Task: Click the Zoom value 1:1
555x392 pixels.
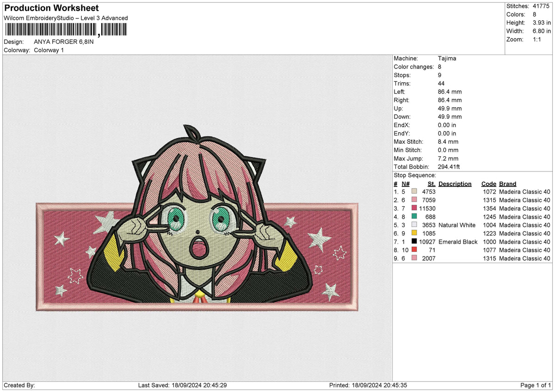Action: (x=536, y=39)
